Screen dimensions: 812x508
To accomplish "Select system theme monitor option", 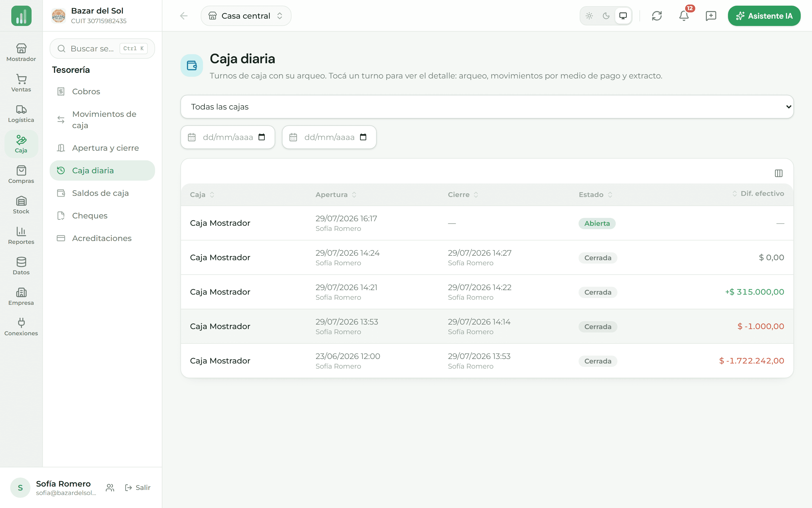I will click(623, 16).
